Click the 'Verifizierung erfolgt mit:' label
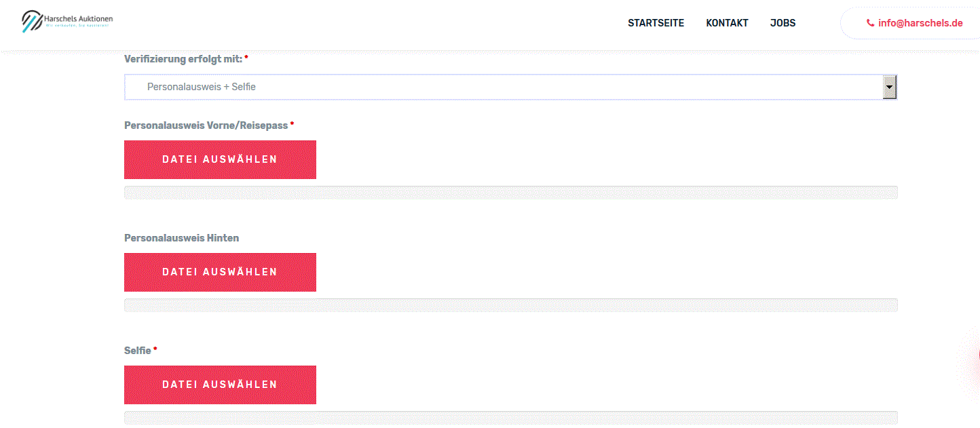Image resolution: width=980 pixels, height=428 pixels. [183, 59]
